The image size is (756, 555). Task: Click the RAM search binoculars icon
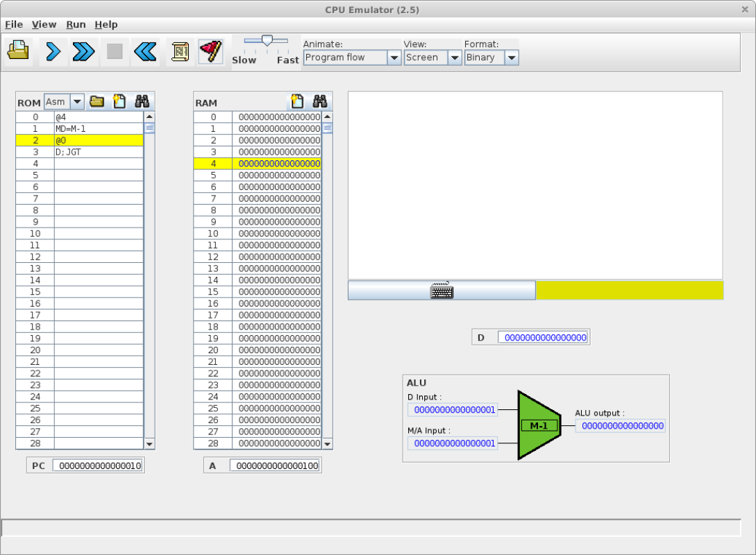(x=319, y=101)
